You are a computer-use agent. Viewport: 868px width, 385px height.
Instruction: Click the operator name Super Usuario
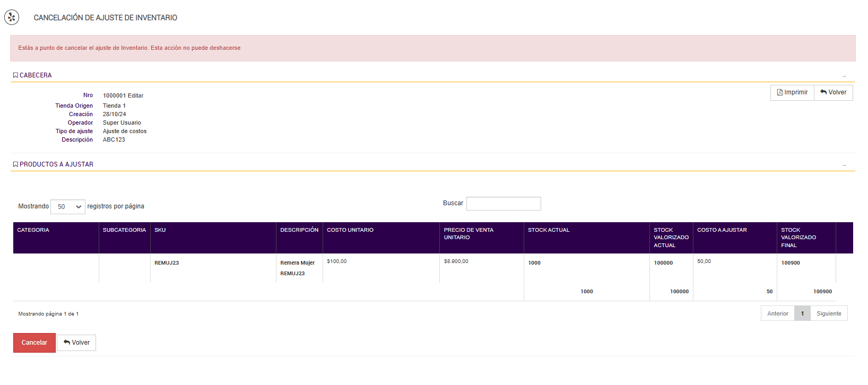point(122,123)
